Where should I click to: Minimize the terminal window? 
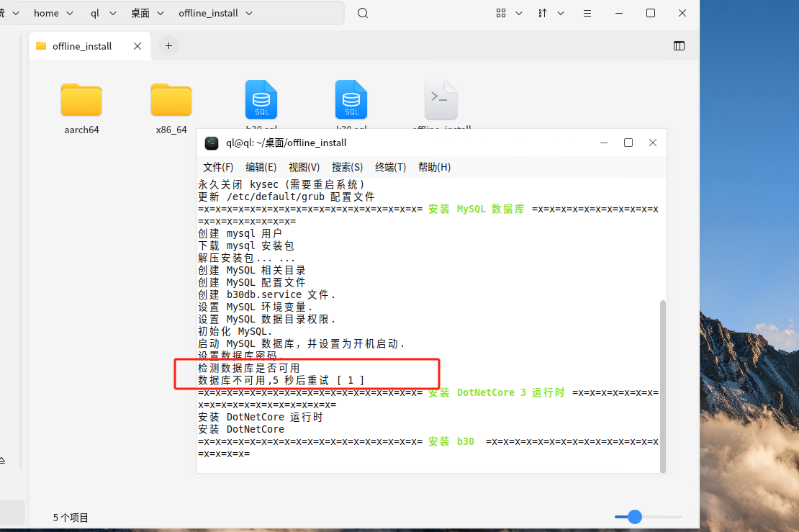point(604,143)
